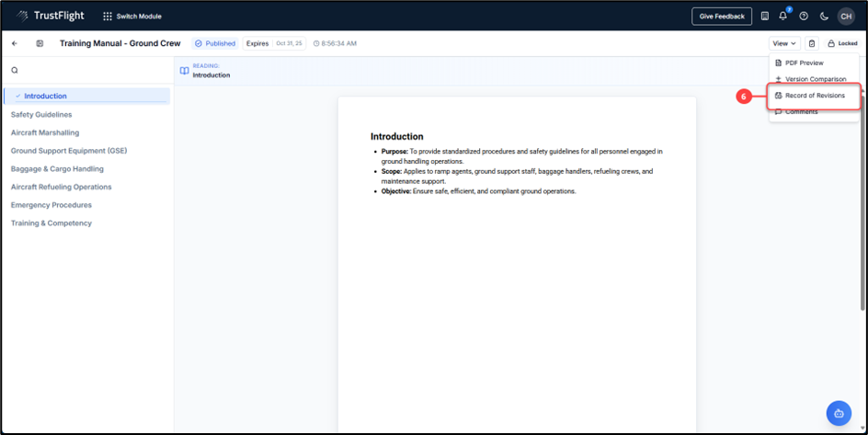
Task: Click the book icon next to Give Feedback
Action: tap(764, 16)
